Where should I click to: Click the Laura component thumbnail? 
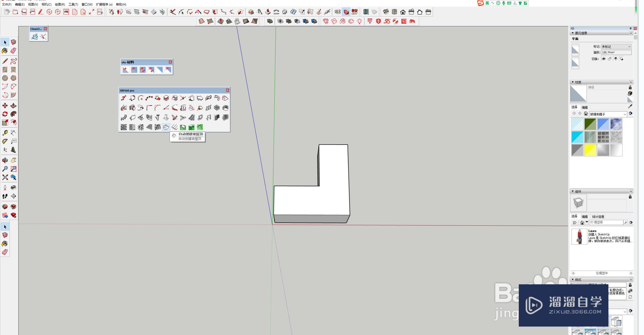pyautogui.click(x=579, y=237)
